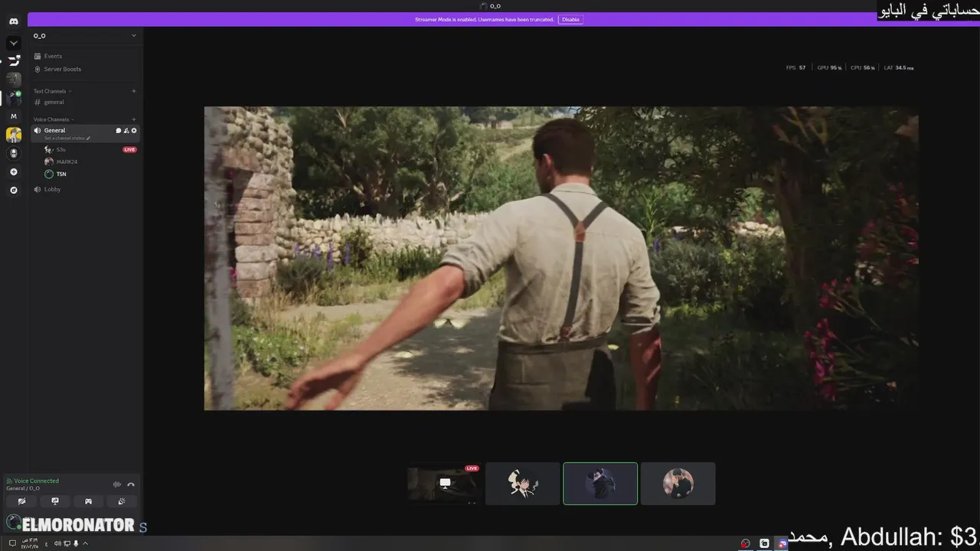This screenshot has width=980, height=551.
Task: Click the red LIVE badge beside S3u
Action: click(129, 149)
